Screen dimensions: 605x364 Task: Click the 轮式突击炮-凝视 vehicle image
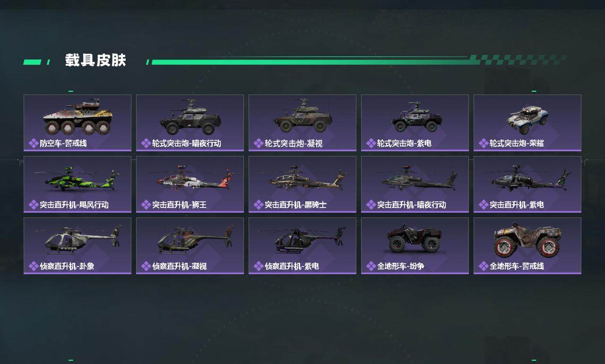click(x=302, y=116)
